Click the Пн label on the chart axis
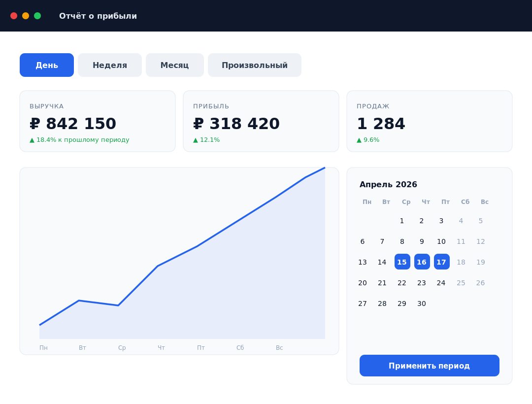 pos(43,347)
